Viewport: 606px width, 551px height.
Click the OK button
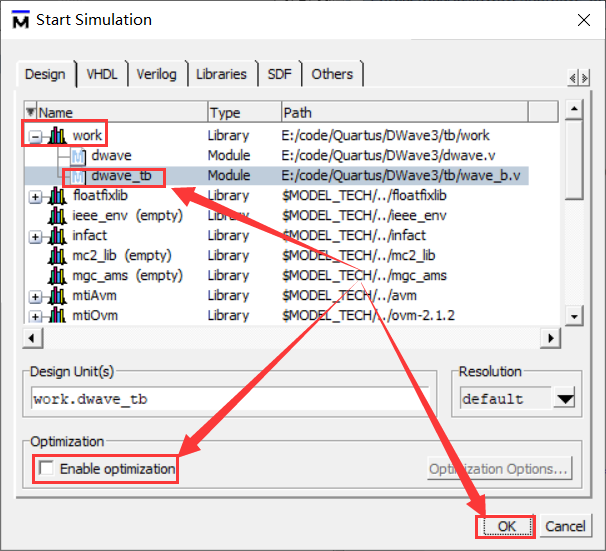click(506, 526)
